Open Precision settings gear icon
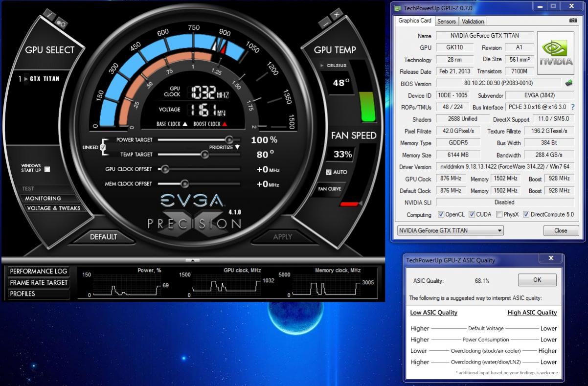This screenshot has width=588, height=386. [62, 23]
